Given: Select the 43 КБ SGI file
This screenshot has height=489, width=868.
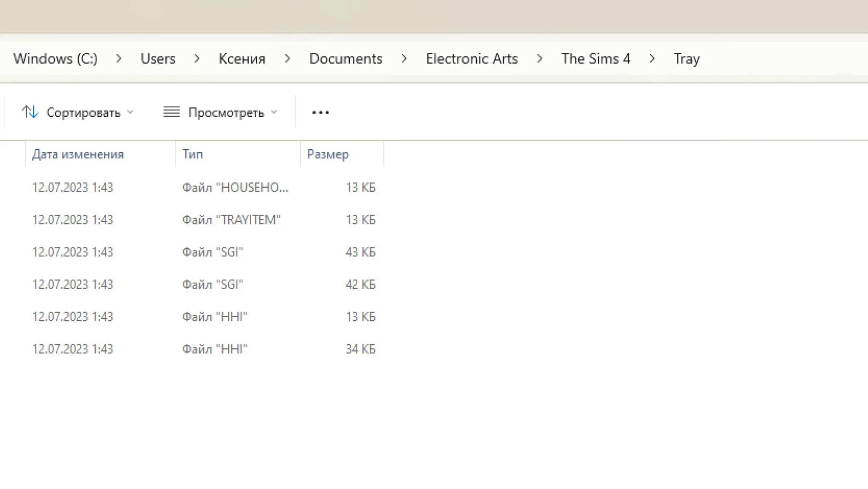Looking at the screenshot, I should pyautogui.click(x=213, y=252).
